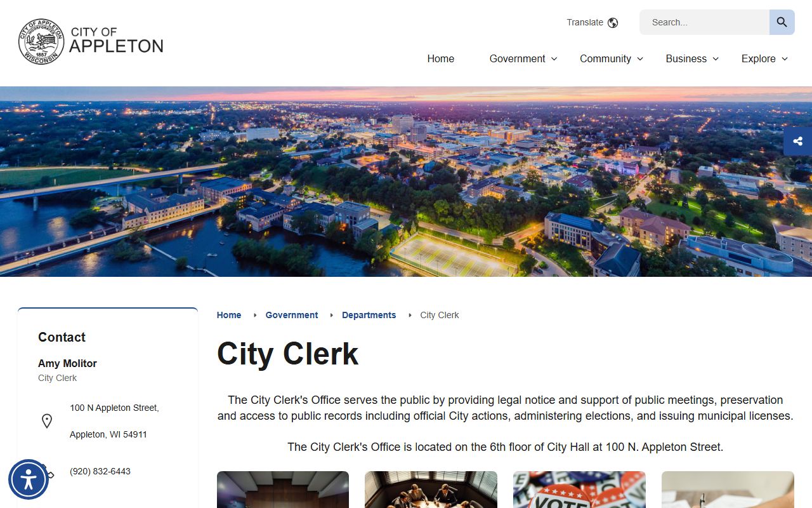Screen dimensions: 812x508
Task: Click the City of Appleton seal logo
Action: (41, 41)
